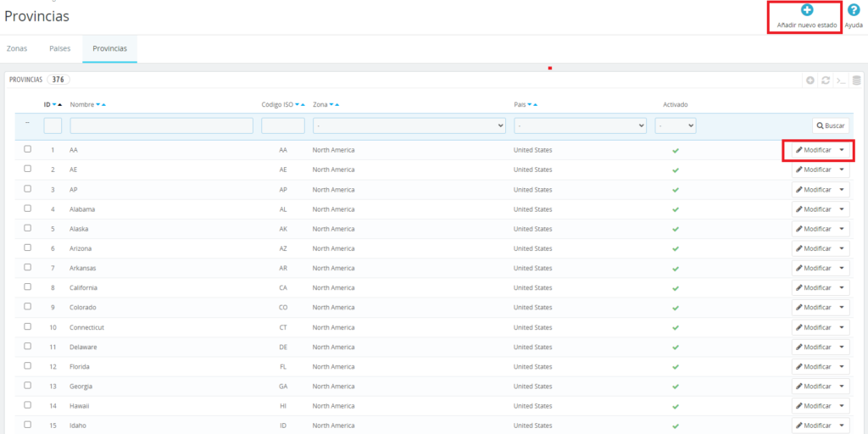Click the add new plus icon in panel header
The height and width of the screenshot is (434, 868).
pyautogui.click(x=811, y=81)
